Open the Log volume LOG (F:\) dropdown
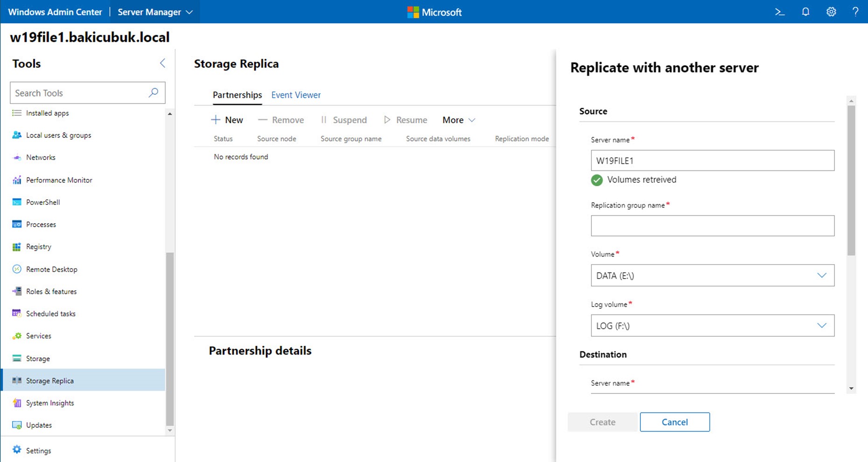The height and width of the screenshot is (462, 868). coord(712,326)
